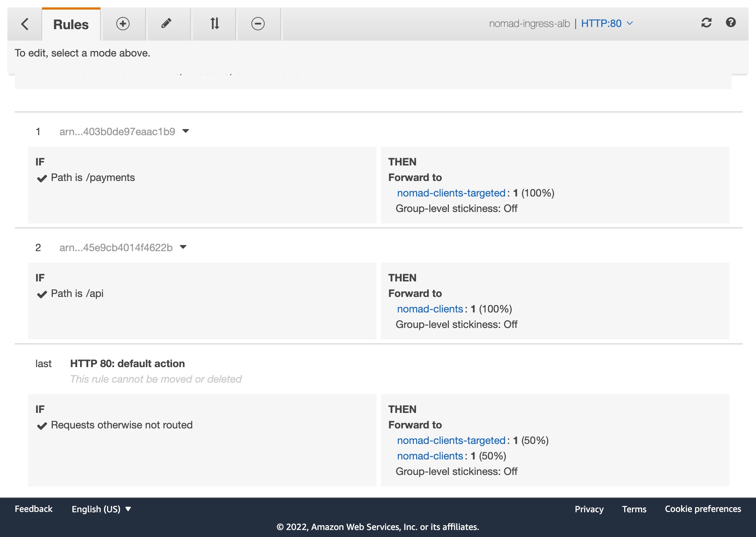This screenshot has width=756, height=537.
Task: Click the Feedback link in footer
Action: point(34,509)
